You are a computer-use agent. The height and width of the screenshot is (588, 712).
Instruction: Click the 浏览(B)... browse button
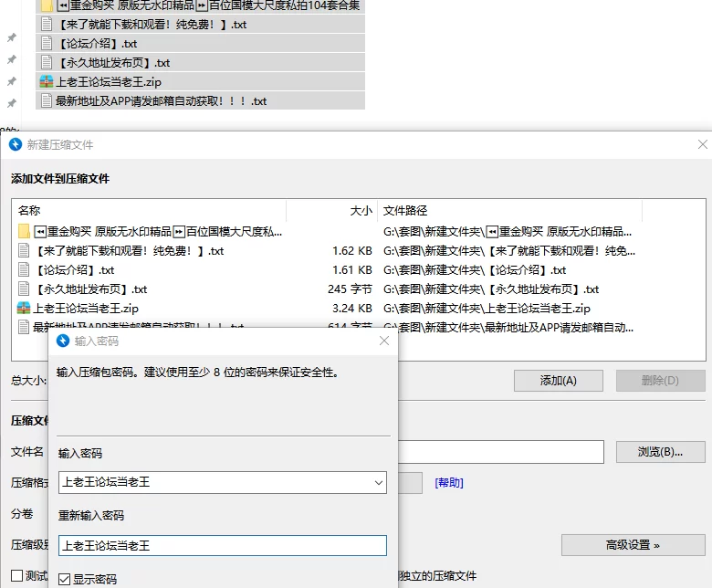(x=663, y=452)
